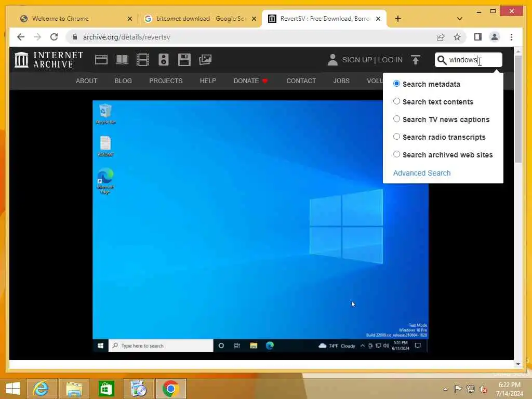Open the Images icon in Archive navbar

point(205,60)
